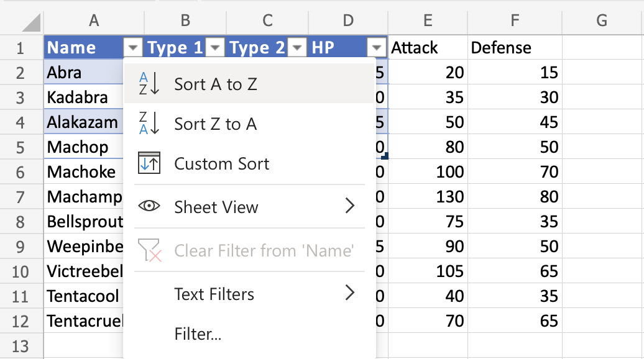Image resolution: width=644 pixels, height=359 pixels.
Task: Click the Clear Filter funnel icon
Action: pyautogui.click(x=149, y=250)
